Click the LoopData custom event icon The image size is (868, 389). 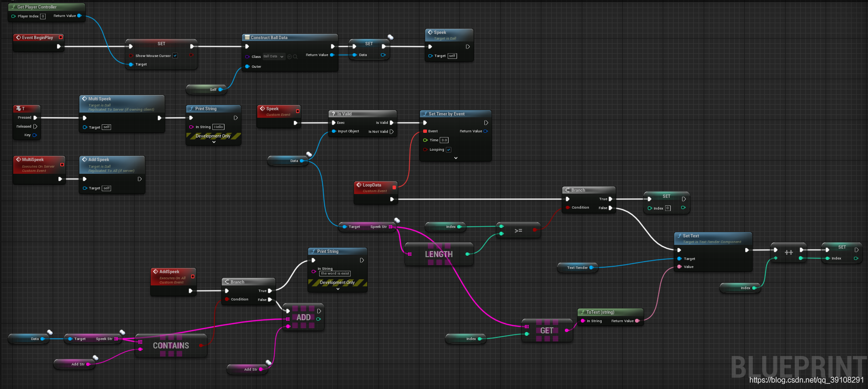coord(359,185)
